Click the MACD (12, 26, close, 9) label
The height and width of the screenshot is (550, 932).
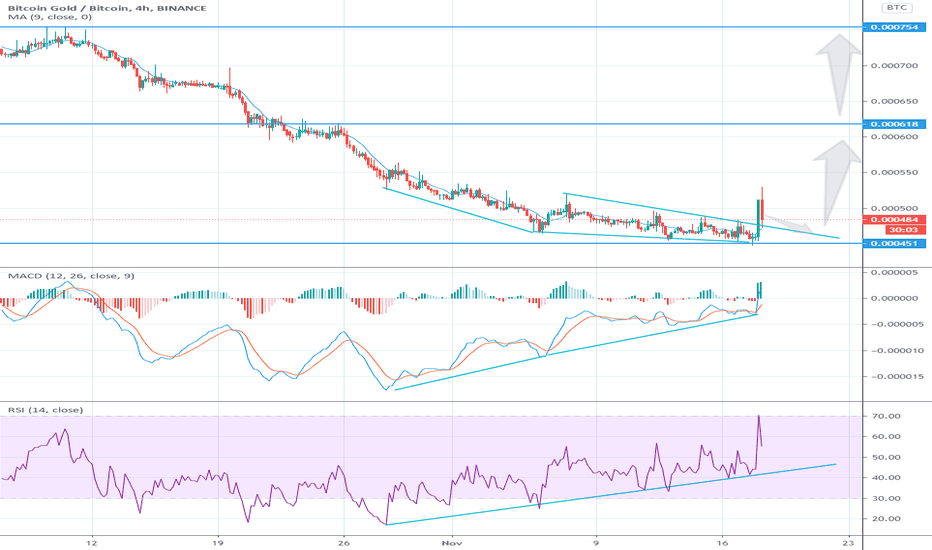tap(71, 276)
